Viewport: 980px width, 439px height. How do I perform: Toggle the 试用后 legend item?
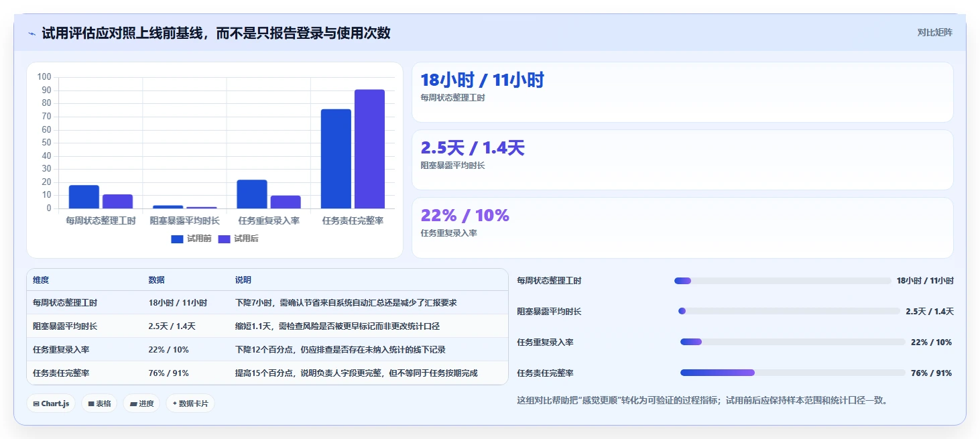pyautogui.click(x=239, y=239)
